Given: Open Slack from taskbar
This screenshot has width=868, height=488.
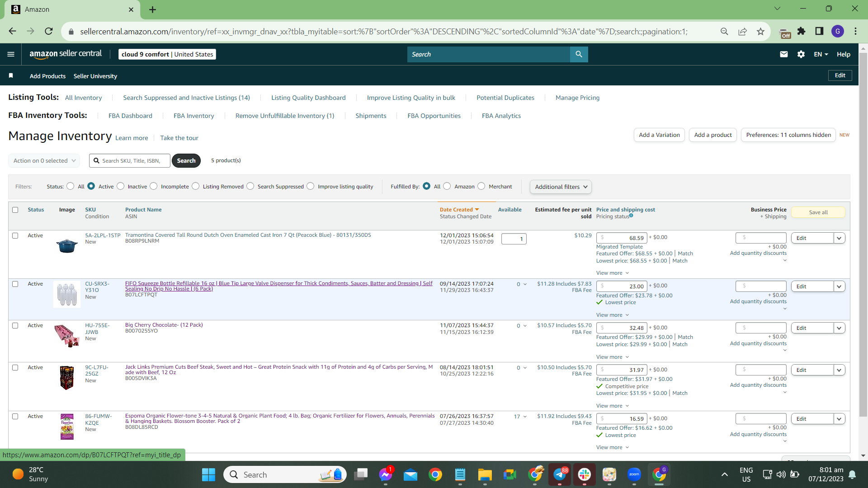Looking at the screenshot, I should coord(584,474).
